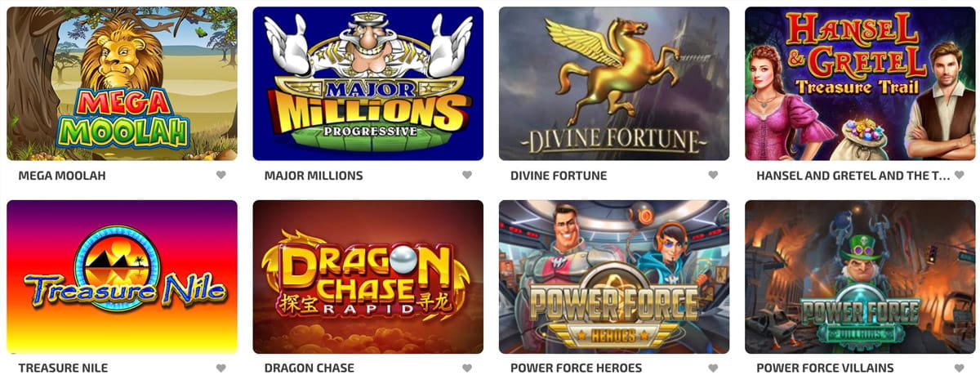This screenshot has width=980, height=384.
Task: Open the Mega Moolah lion thumbnail
Action: tap(122, 83)
